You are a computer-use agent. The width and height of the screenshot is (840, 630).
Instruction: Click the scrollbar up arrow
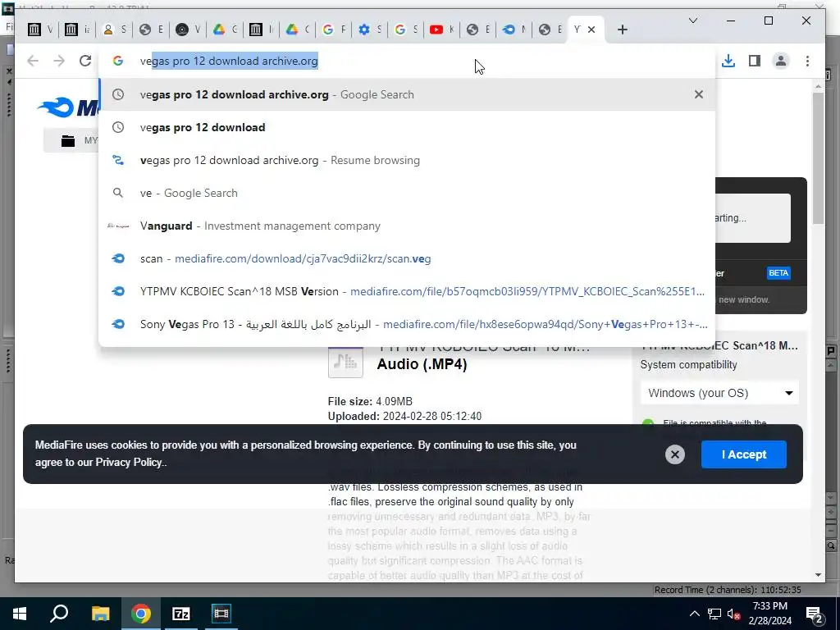818,85
